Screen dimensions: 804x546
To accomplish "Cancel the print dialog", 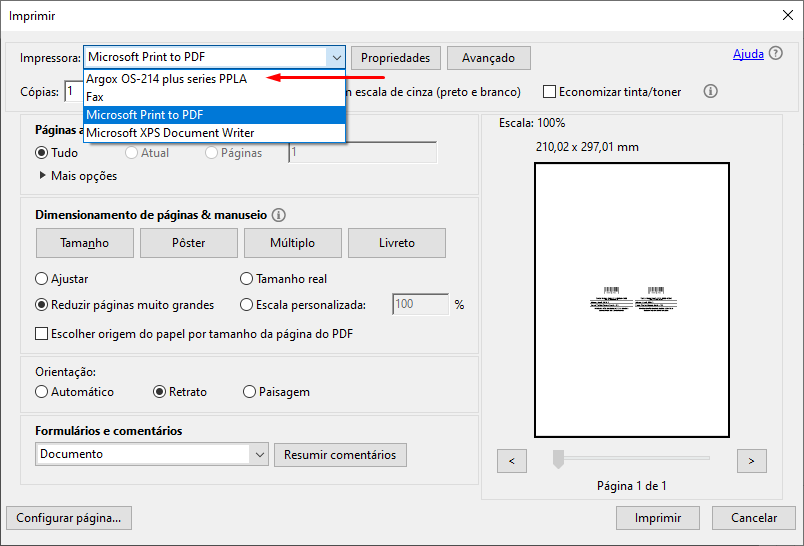I will click(754, 518).
